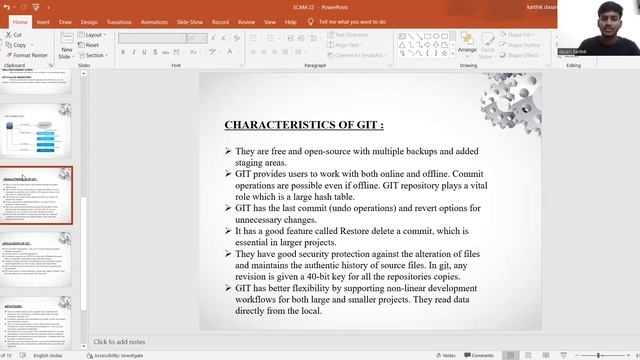Click English (India) language indicator
The image size is (640, 360).
48,356
